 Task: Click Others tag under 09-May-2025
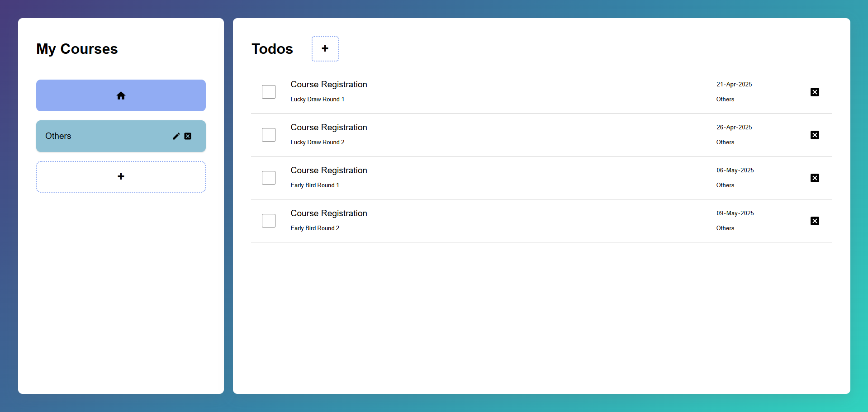[x=725, y=228]
